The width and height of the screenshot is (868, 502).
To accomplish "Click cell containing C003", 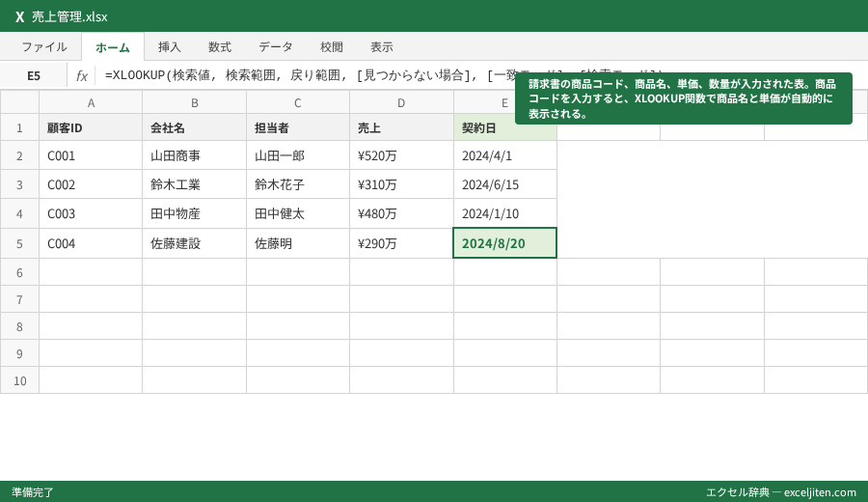I will tap(91, 213).
